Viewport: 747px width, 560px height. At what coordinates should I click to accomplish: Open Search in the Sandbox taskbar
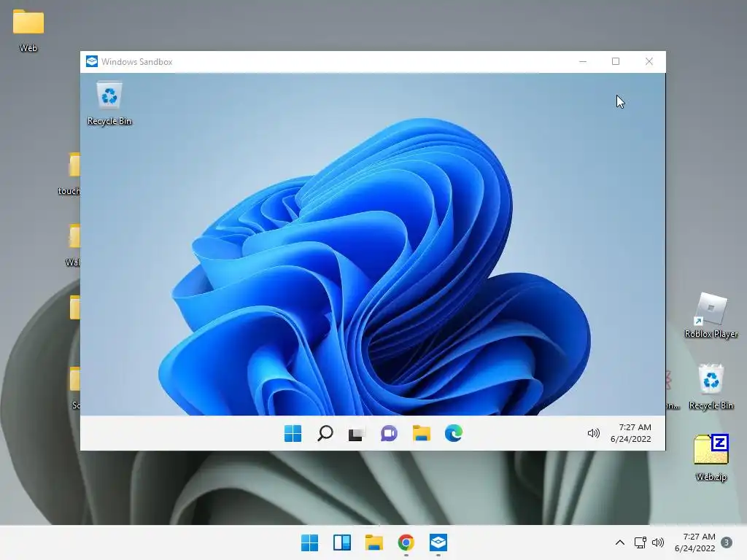pos(325,433)
